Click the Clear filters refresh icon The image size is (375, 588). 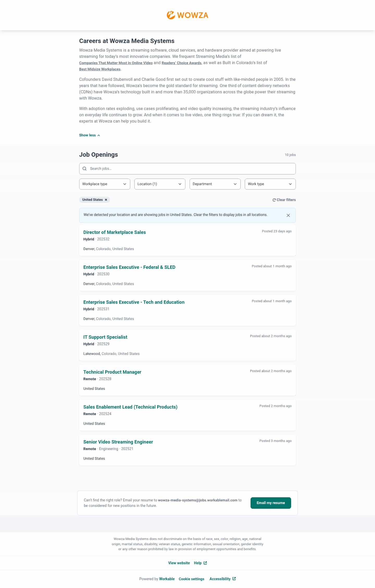(x=274, y=200)
